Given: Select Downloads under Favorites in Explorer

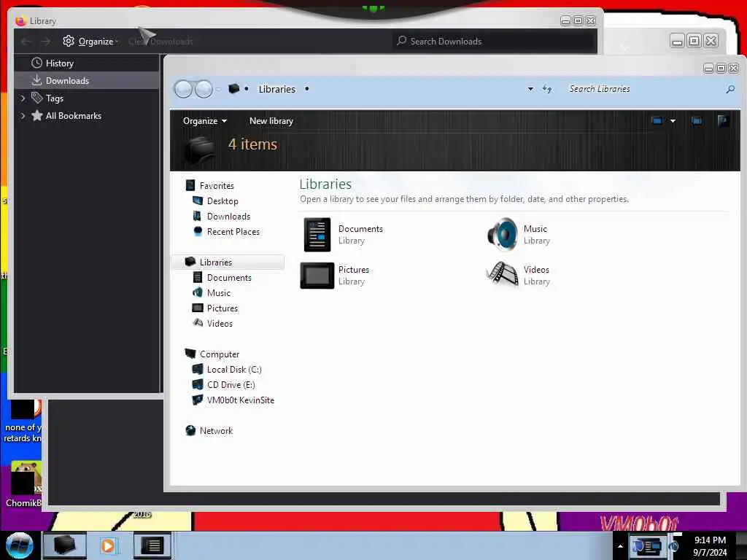Looking at the screenshot, I should pos(228,216).
